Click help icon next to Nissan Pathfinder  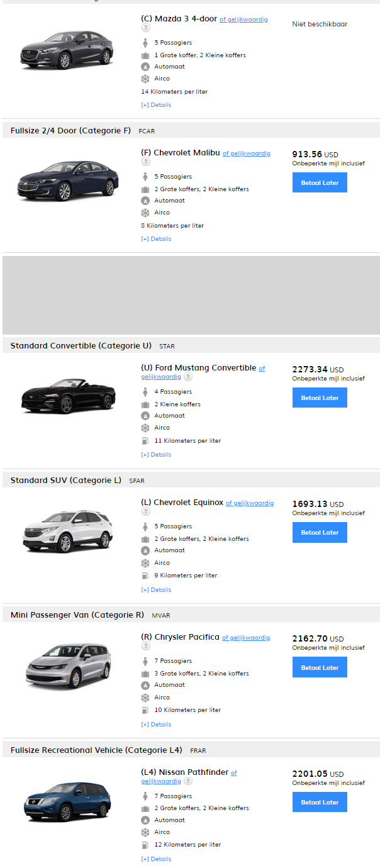(x=188, y=781)
